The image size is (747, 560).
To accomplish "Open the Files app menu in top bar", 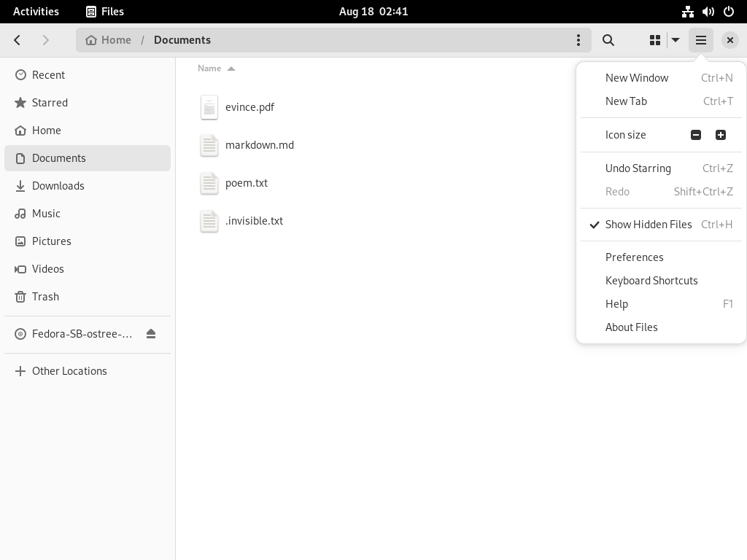I will [x=105, y=12].
